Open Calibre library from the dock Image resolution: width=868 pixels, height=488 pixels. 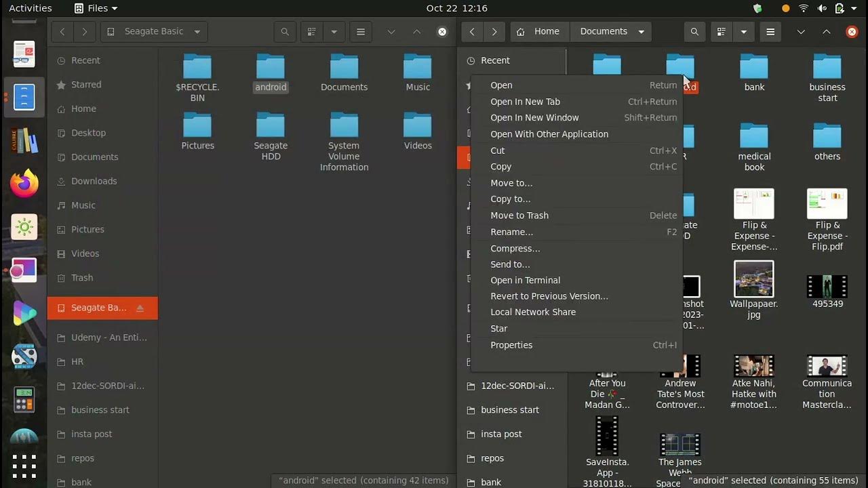click(x=24, y=140)
